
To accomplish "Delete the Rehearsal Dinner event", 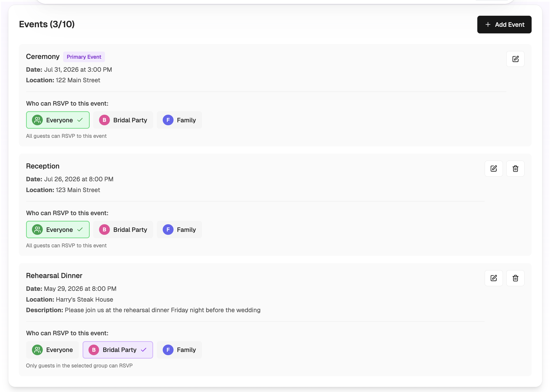I will [x=515, y=278].
